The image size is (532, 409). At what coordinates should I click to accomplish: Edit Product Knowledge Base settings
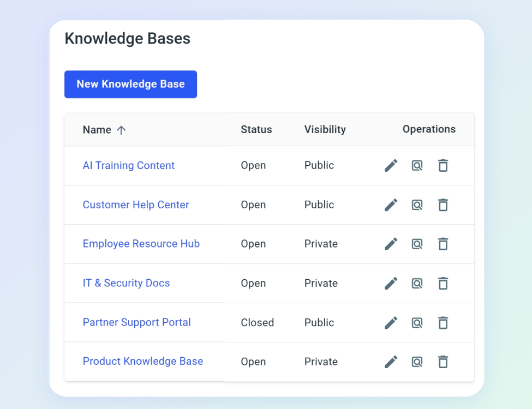pos(391,362)
